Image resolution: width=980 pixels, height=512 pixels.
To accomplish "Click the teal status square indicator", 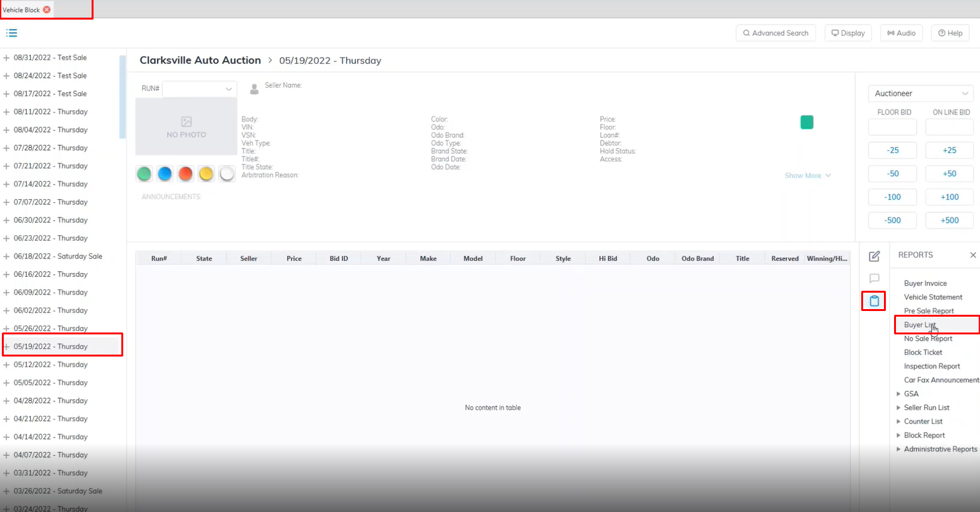I will [806, 123].
